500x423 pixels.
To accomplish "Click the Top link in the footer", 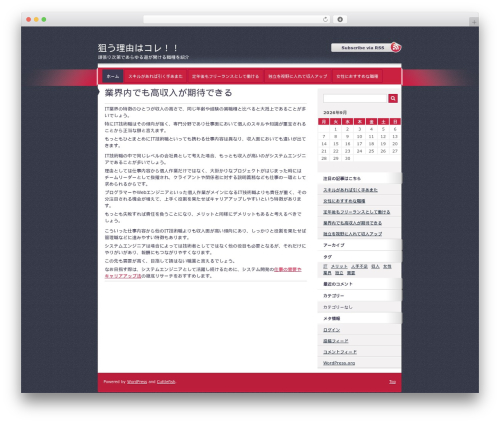I will point(392,382).
